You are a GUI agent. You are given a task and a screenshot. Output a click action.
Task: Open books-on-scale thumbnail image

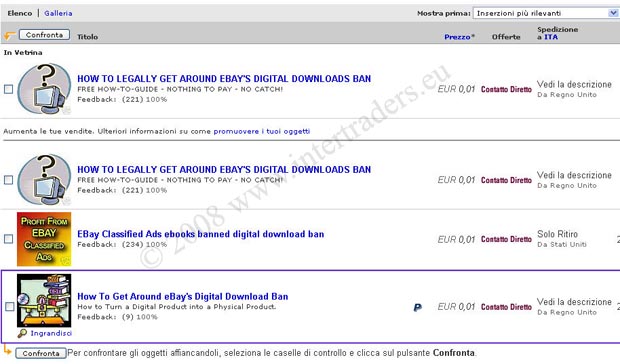click(44, 300)
